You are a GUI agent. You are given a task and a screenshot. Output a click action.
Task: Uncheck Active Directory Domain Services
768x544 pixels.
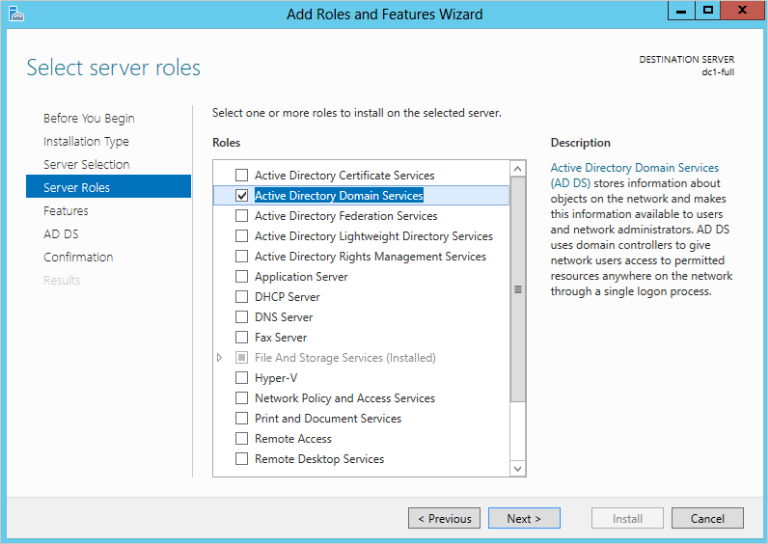[241, 195]
